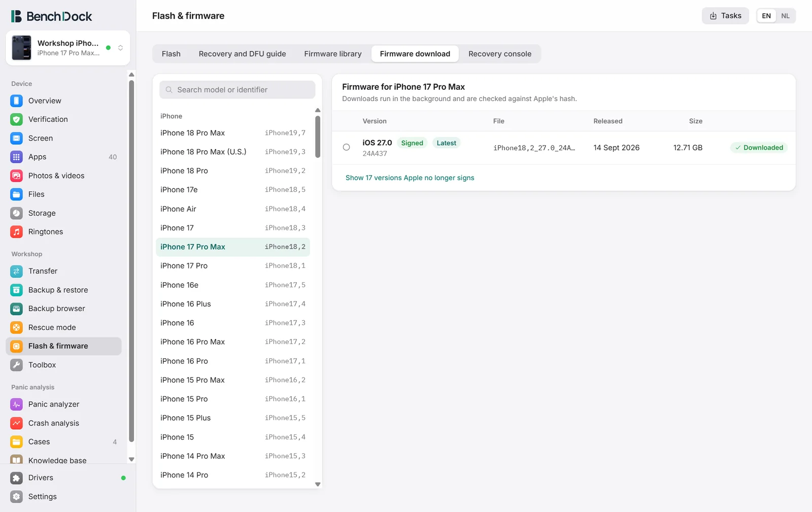Image resolution: width=812 pixels, height=512 pixels.
Task: Pick iPhone 14 Pro Max model
Action: (x=233, y=456)
